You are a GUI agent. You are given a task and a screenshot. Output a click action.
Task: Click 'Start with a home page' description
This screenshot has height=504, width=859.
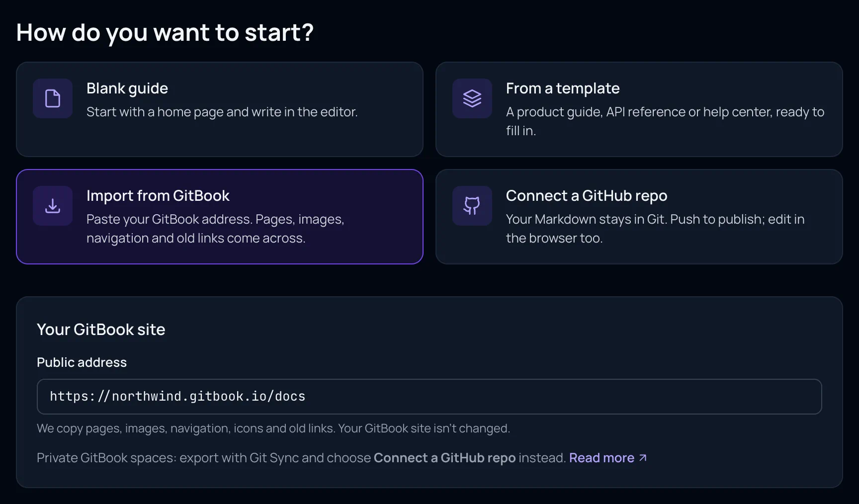click(222, 112)
